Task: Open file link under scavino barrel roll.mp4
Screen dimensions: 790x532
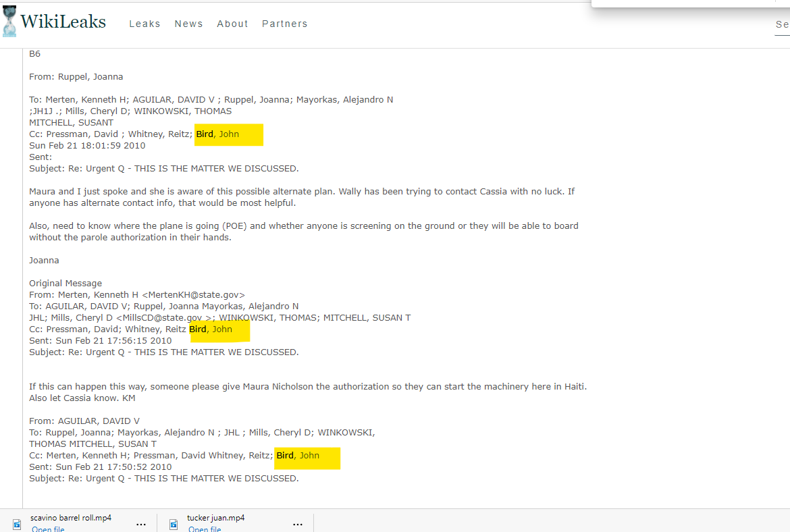Action: click(48, 529)
